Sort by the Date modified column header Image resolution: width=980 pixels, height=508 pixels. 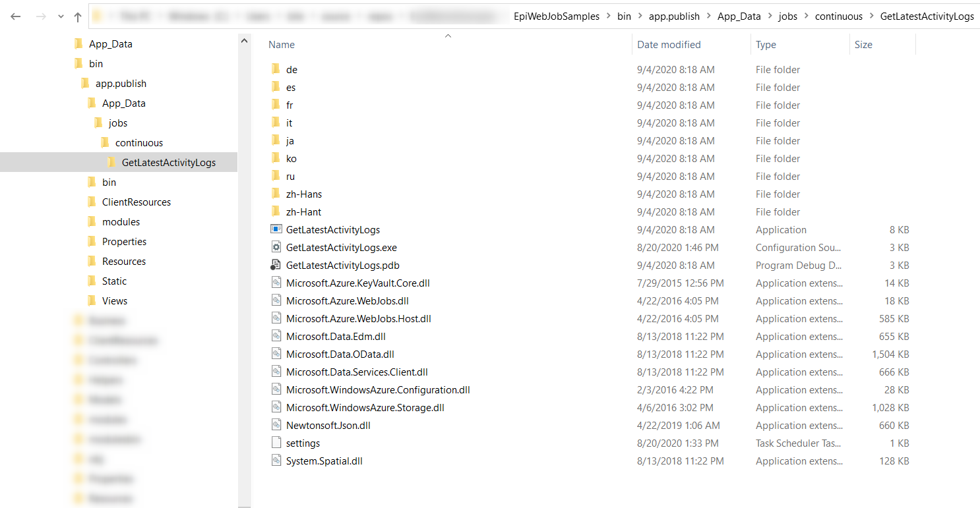point(669,45)
